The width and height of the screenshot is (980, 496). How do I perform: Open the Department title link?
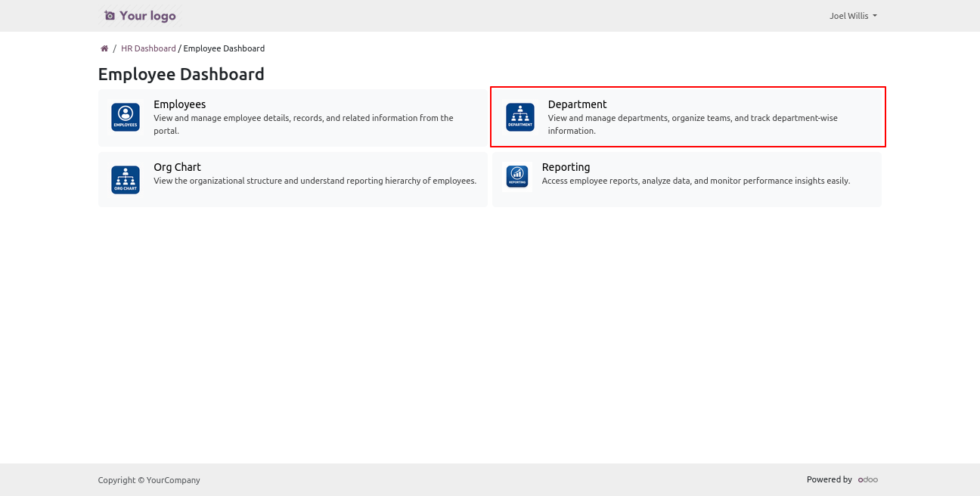pos(577,104)
